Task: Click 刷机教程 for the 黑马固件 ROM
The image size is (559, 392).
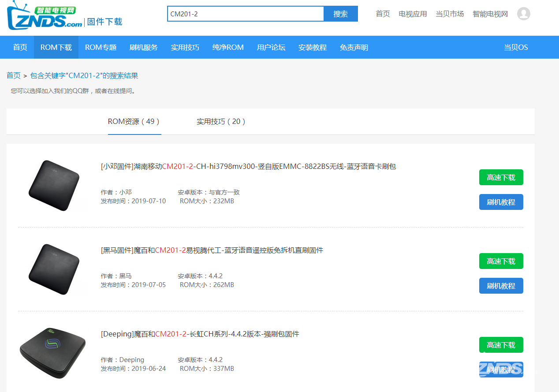Action: pos(501,286)
